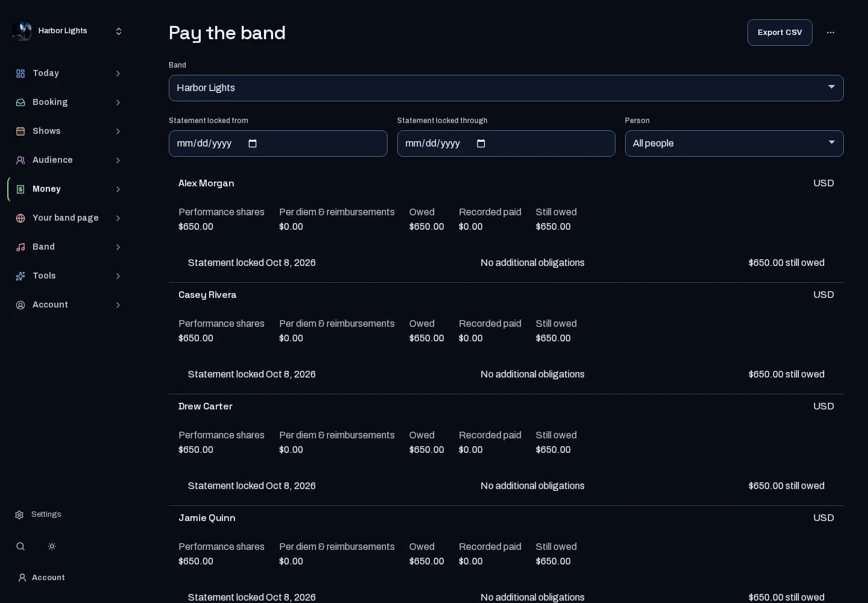Open the Harbor Lights workspace switcher
Viewport: 868px width, 603px height.
(68, 31)
